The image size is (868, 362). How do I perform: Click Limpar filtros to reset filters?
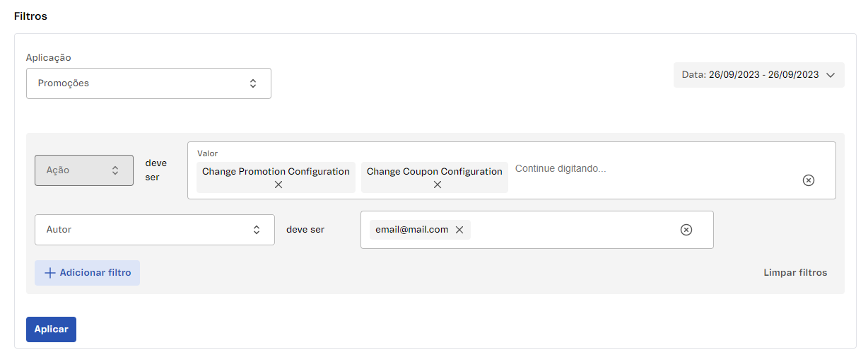pyautogui.click(x=795, y=273)
